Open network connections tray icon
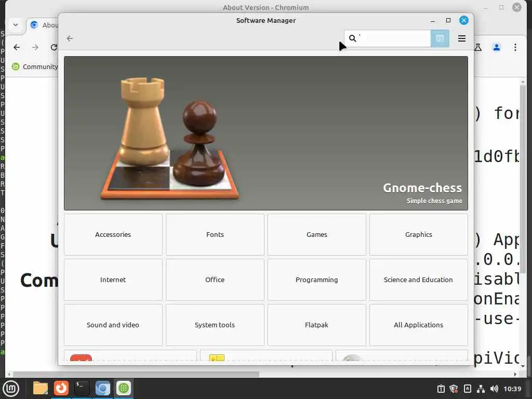 (x=481, y=389)
